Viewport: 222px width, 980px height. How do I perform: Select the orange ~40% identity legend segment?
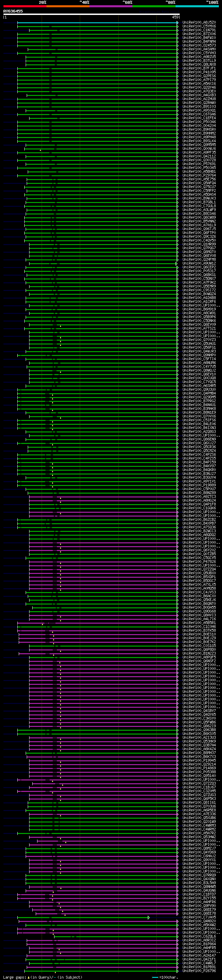click(68, 6)
